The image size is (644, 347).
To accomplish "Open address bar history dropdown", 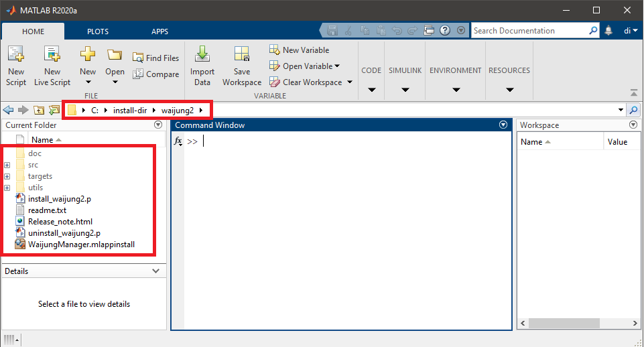I will pyautogui.click(x=621, y=110).
